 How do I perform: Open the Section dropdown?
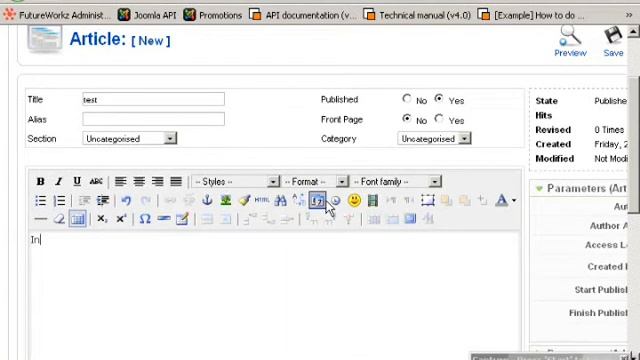click(129, 138)
